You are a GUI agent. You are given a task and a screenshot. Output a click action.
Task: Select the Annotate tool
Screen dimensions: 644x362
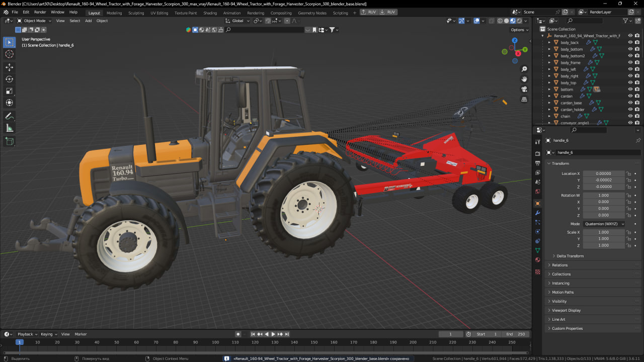pyautogui.click(x=10, y=116)
